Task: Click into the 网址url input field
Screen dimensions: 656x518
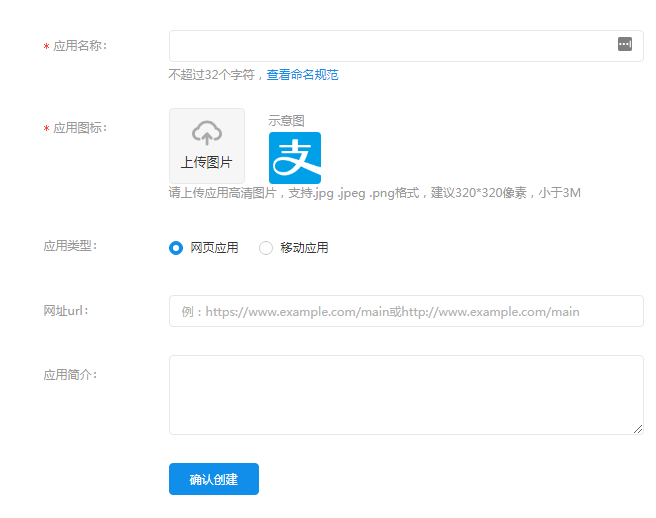Action: (x=405, y=311)
